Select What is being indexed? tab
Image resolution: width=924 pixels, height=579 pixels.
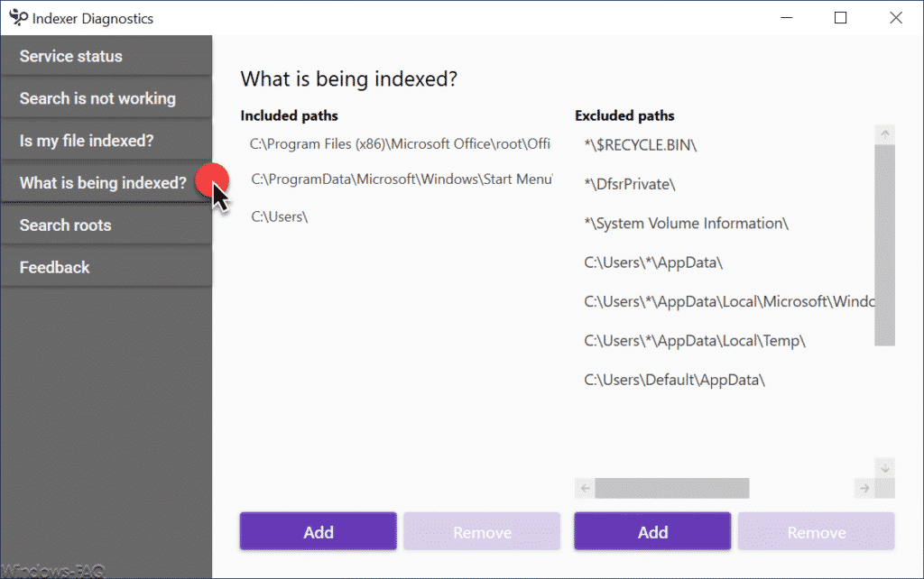pyautogui.click(x=106, y=182)
